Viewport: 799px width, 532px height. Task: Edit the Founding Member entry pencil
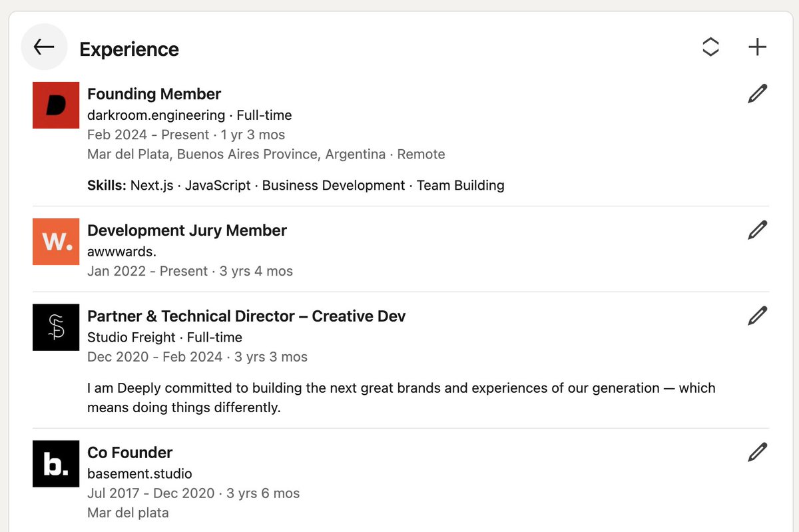tap(757, 94)
